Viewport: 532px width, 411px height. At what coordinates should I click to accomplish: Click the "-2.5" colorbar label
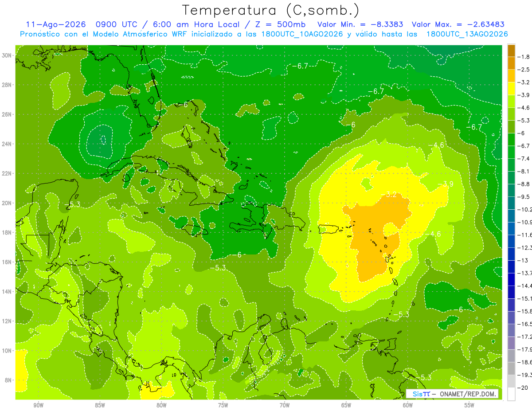[524, 70]
